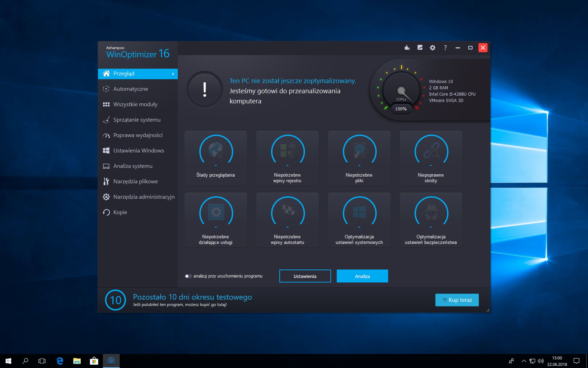This screenshot has height=368, width=588.
Task: Go to Sprzątanie systemu in the sidebar
Action: pyautogui.click(x=137, y=120)
